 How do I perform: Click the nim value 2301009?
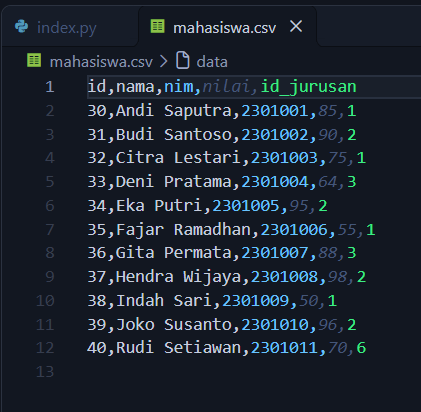pyautogui.click(x=256, y=301)
